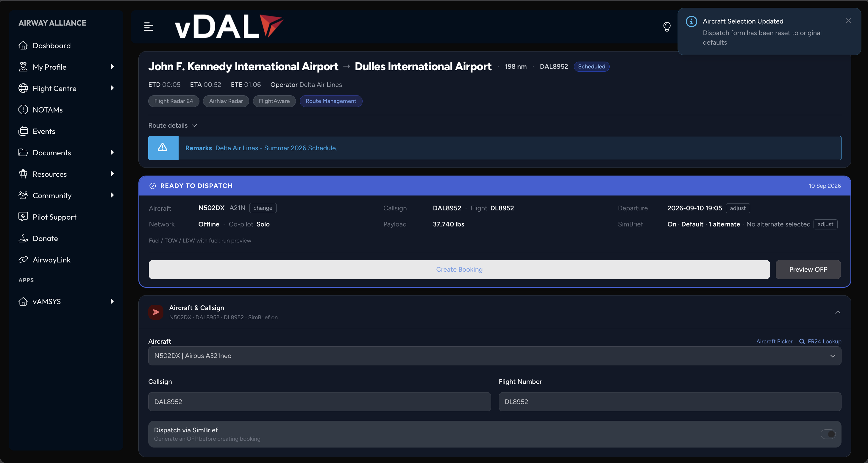868x463 pixels.
Task: Click the 'Operator Delta Air Lines' text
Action: tap(306, 85)
